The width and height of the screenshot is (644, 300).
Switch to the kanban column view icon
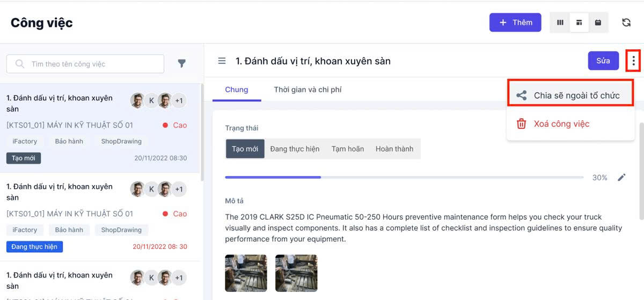[560, 23]
